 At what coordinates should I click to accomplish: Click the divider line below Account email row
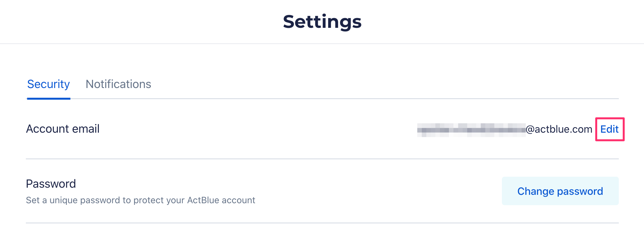tap(322, 159)
